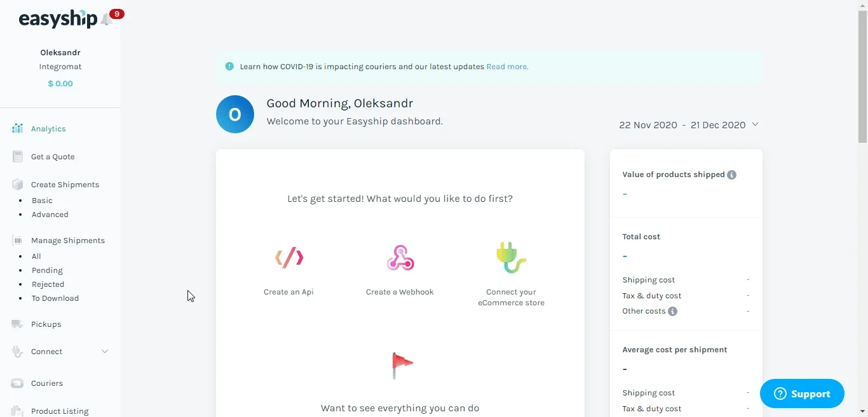
Task: Click the round O user avatar
Action: coord(235,114)
